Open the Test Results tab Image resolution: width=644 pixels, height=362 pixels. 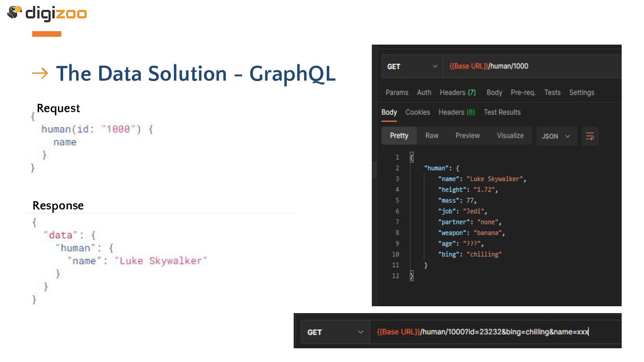502,112
